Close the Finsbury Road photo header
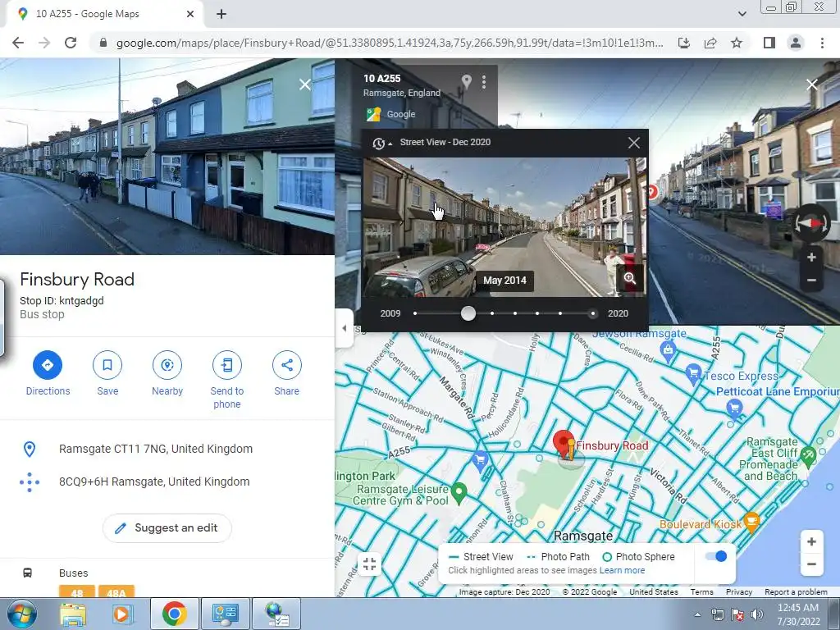 point(305,84)
